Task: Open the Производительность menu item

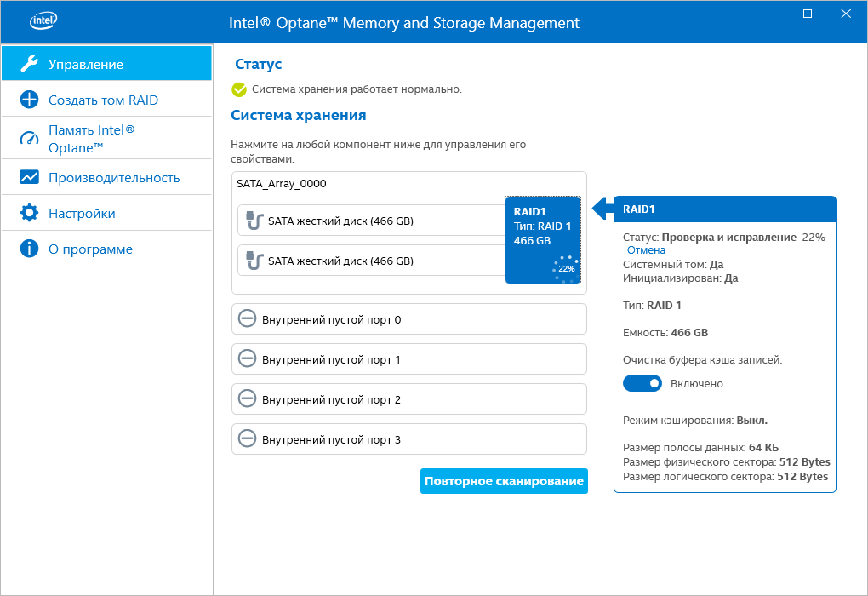Action: pos(114,177)
